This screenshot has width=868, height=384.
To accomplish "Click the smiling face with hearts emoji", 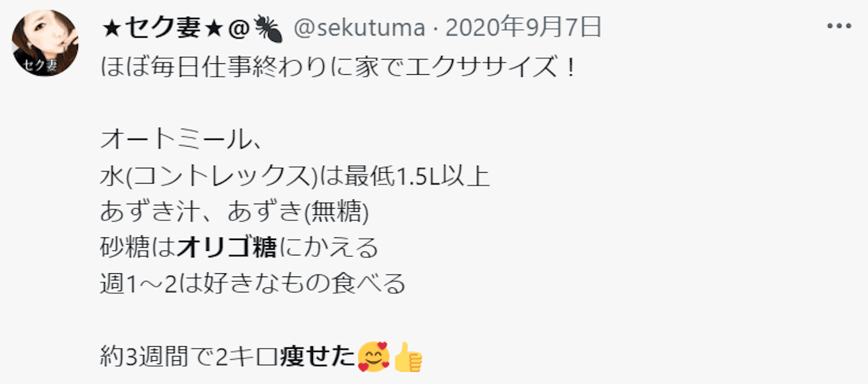I will click(373, 356).
